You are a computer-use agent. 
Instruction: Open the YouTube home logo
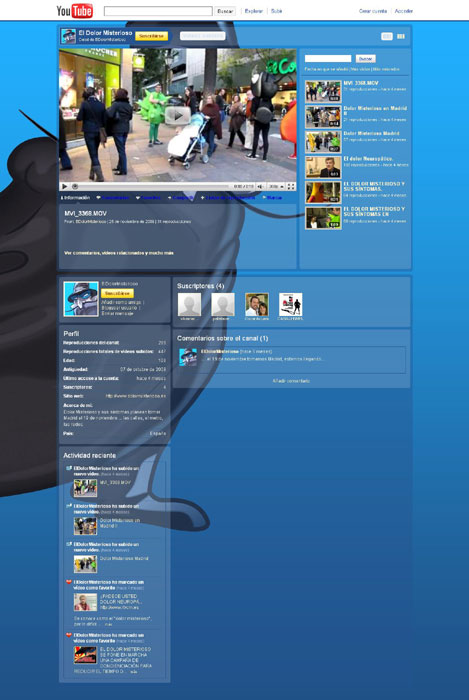coord(75,11)
